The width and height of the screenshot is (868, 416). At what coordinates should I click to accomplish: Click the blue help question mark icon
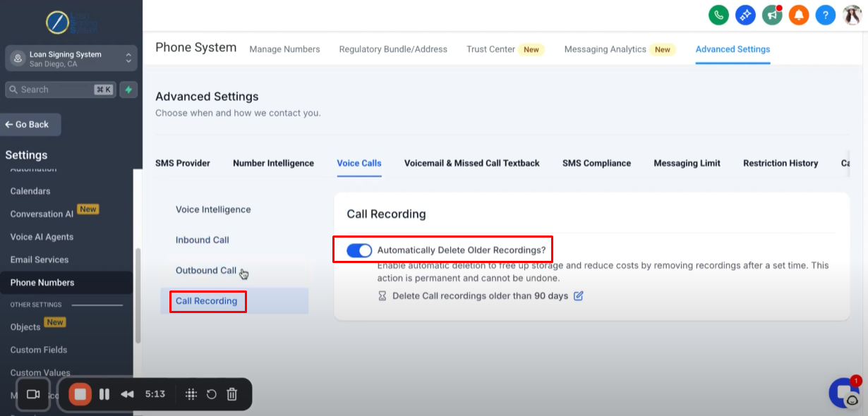click(x=826, y=15)
